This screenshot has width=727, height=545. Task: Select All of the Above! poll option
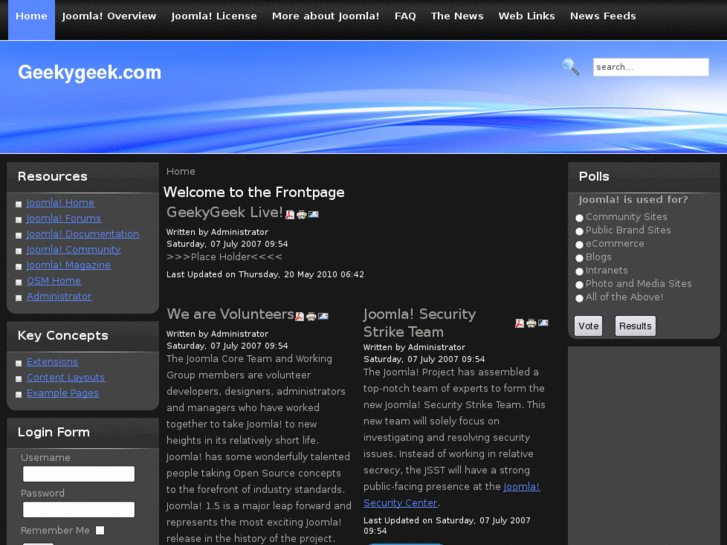coord(579,298)
